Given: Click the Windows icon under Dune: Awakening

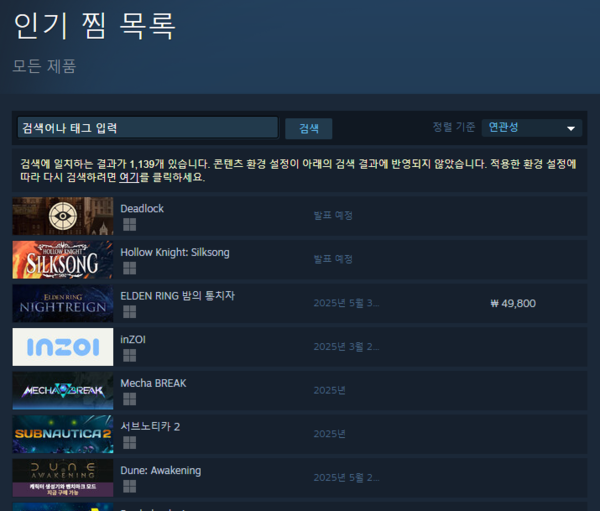Looking at the screenshot, I should [129, 486].
